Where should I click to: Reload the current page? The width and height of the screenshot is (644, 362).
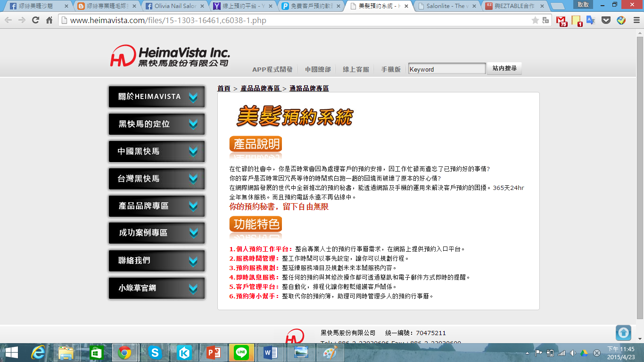point(35,20)
